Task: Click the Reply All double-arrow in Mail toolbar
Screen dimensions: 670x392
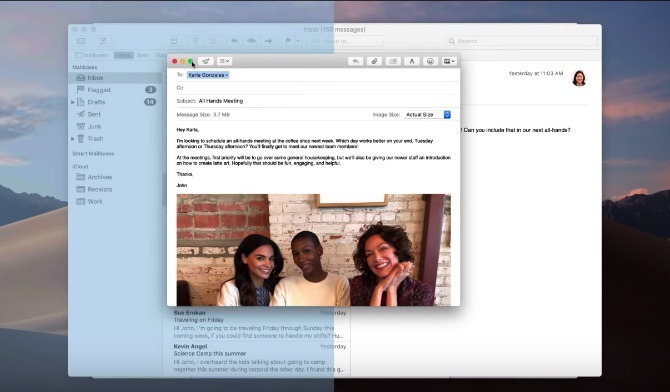Action: tap(252, 41)
